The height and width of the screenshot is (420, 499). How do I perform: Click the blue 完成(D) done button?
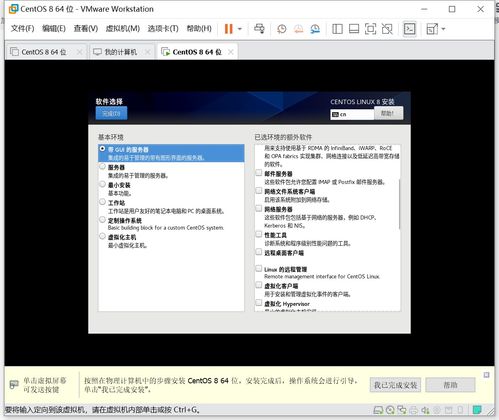click(x=111, y=114)
